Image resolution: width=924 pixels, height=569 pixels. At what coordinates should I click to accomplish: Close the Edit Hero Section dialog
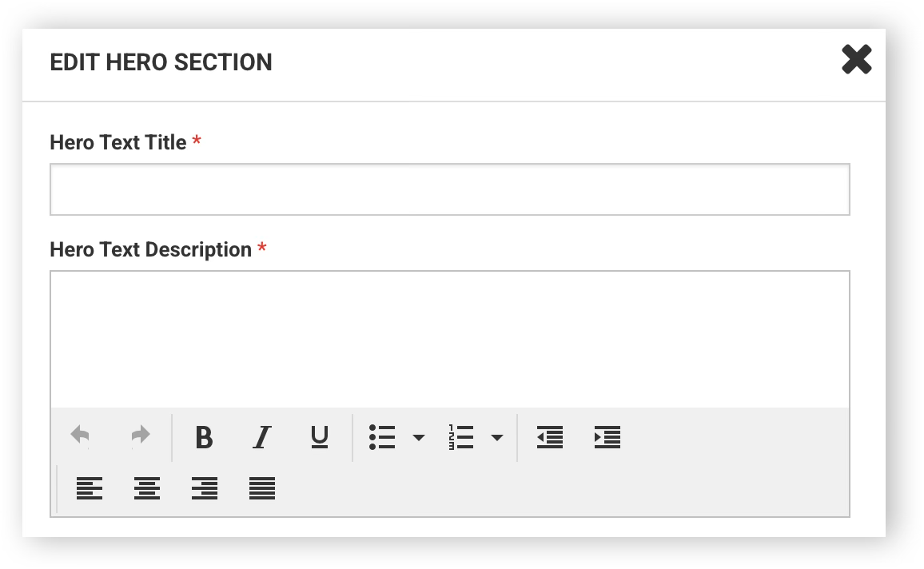pyautogui.click(x=857, y=59)
